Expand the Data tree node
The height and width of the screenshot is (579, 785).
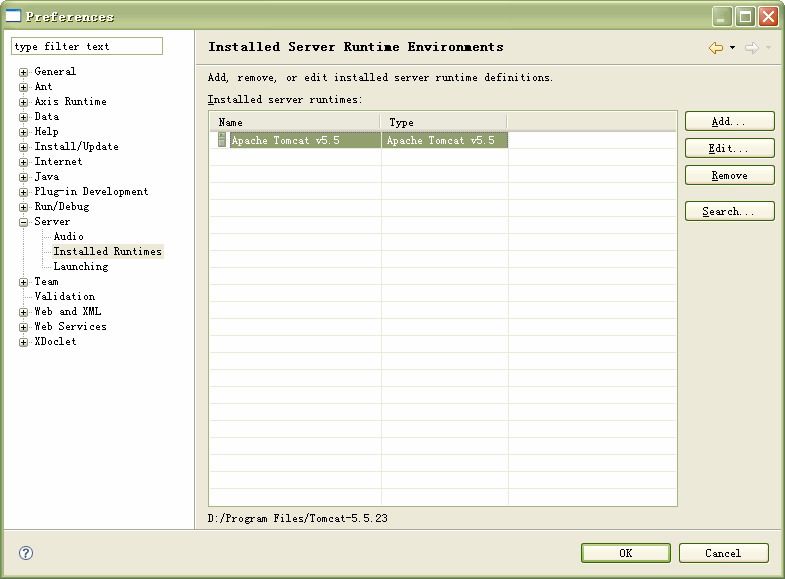[24, 117]
